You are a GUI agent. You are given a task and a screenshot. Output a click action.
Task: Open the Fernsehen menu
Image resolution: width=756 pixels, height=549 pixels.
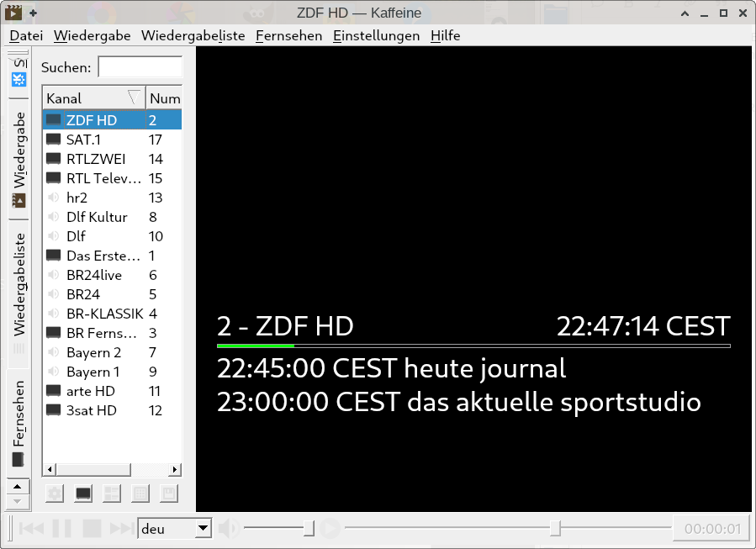click(288, 35)
